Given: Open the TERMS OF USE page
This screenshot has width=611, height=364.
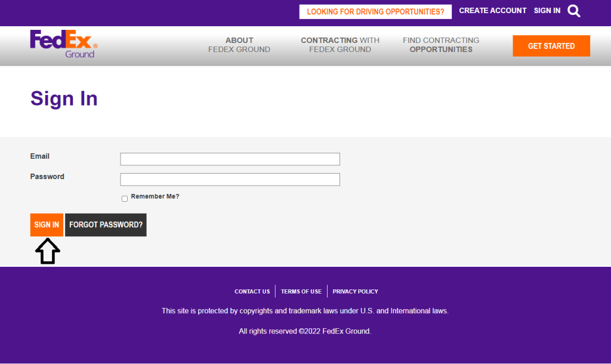Looking at the screenshot, I should click(x=301, y=291).
